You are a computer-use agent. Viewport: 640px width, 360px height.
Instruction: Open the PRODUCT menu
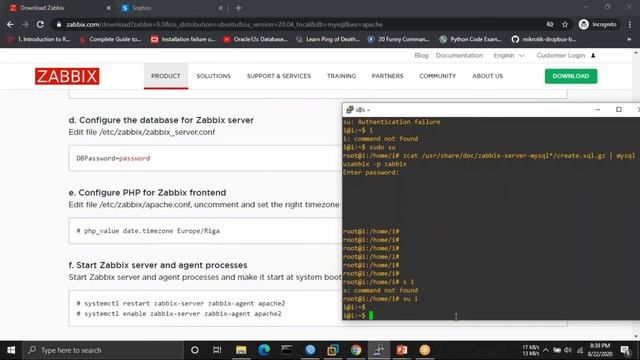[166, 76]
